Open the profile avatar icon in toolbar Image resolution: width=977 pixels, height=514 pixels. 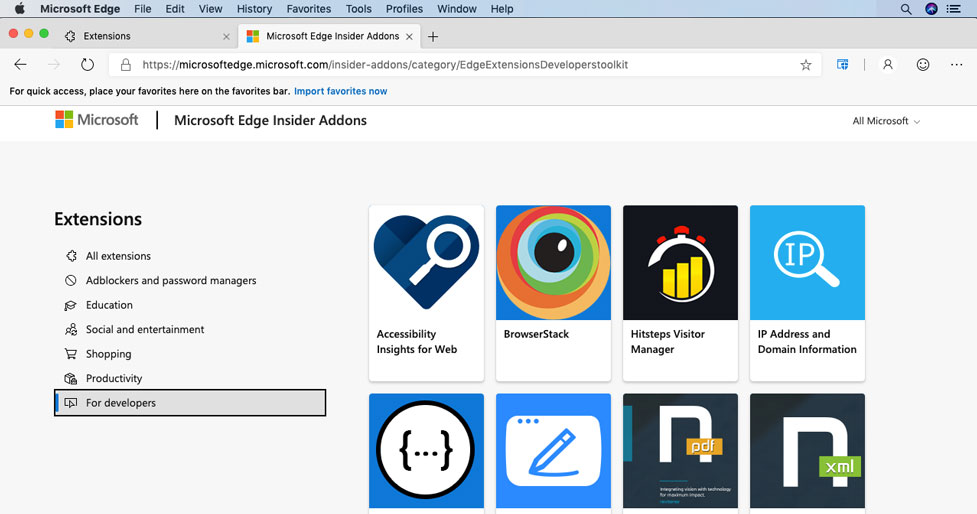[x=887, y=65]
